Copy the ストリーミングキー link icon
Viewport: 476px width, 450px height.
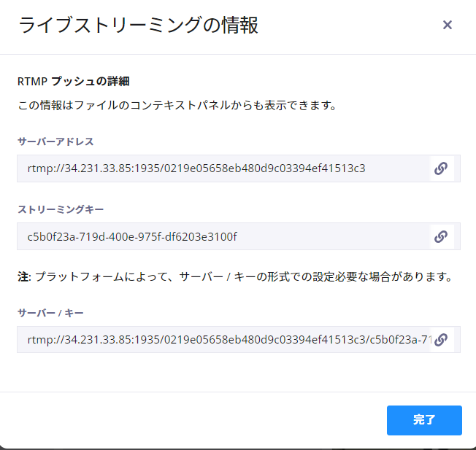[441, 236]
